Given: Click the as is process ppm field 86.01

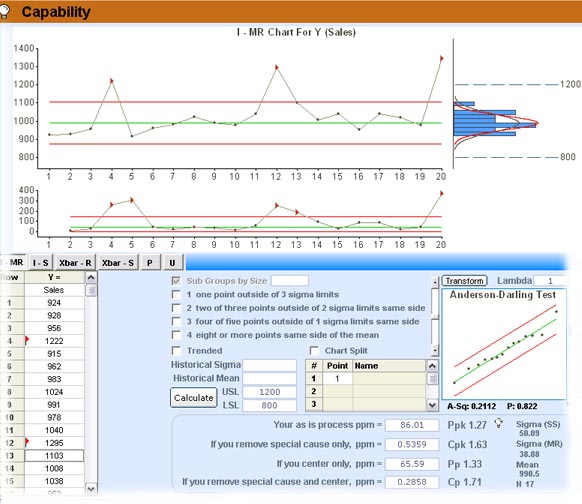Looking at the screenshot, I should 412,425.
